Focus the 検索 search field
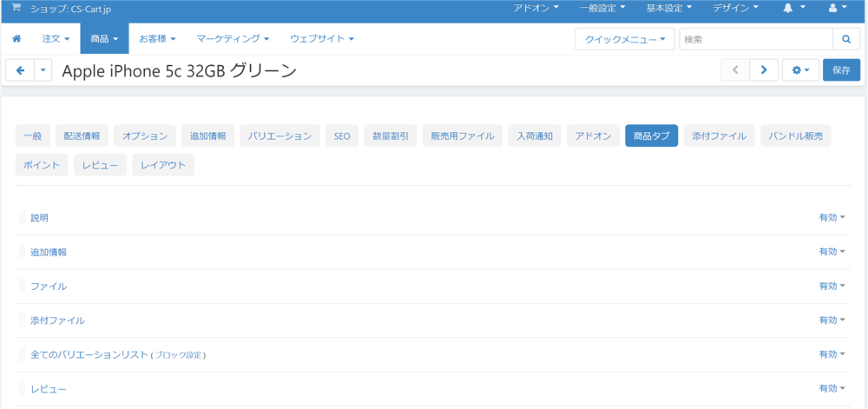Screen dimensions: 868x409 coord(756,39)
